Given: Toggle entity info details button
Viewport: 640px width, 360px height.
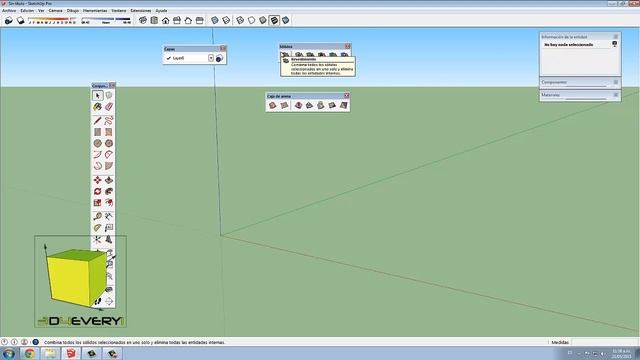Looking at the screenshot, I should pos(614,44).
